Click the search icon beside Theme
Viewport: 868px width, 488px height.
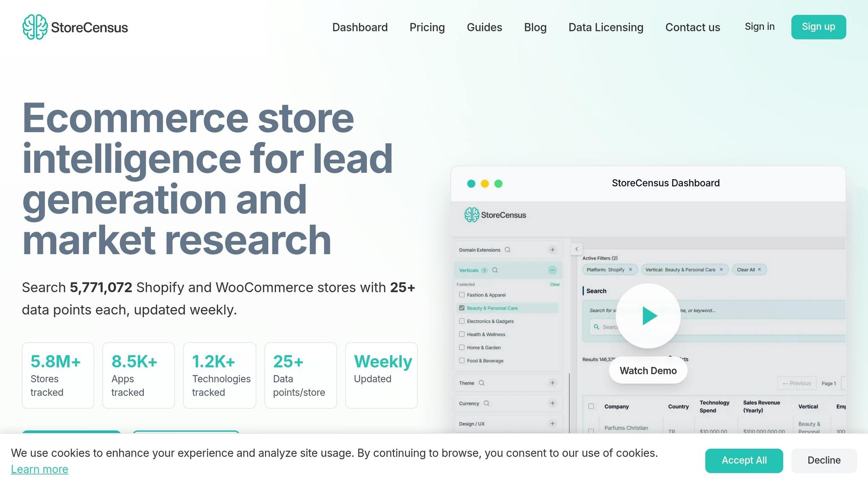(481, 383)
